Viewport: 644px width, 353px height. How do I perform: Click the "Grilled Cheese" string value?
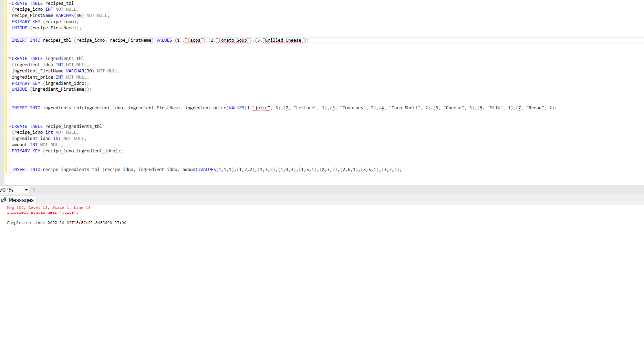pos(283,40)
